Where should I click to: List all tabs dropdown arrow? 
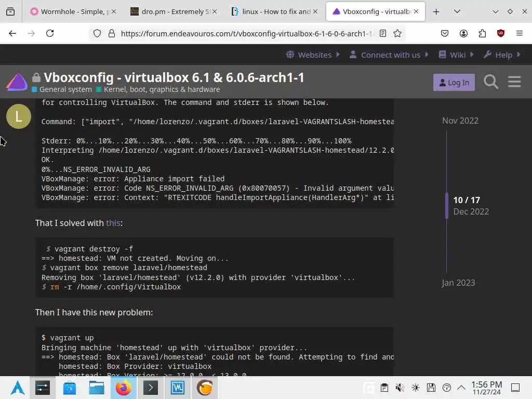point(457,11)
